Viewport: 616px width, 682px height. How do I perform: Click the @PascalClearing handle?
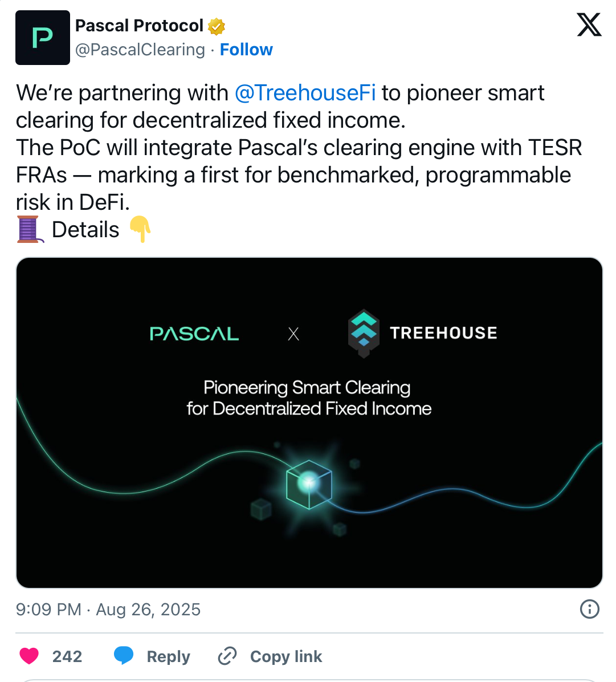pyautogui.click(x=140, y=50)
